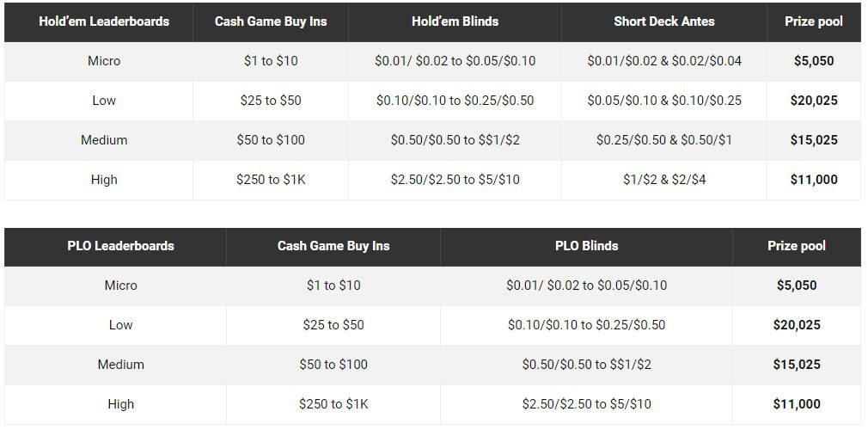Viewport: 868px width, 430px height.
Task: Select the Hold'em Blinds column header
Action: pos(455,21)
